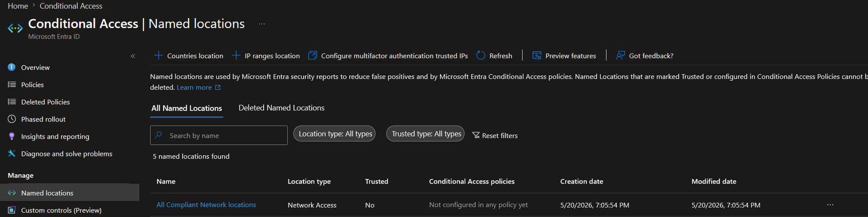Add a Countries location
This screenshot has width=868, height=217.
(195, 56)
